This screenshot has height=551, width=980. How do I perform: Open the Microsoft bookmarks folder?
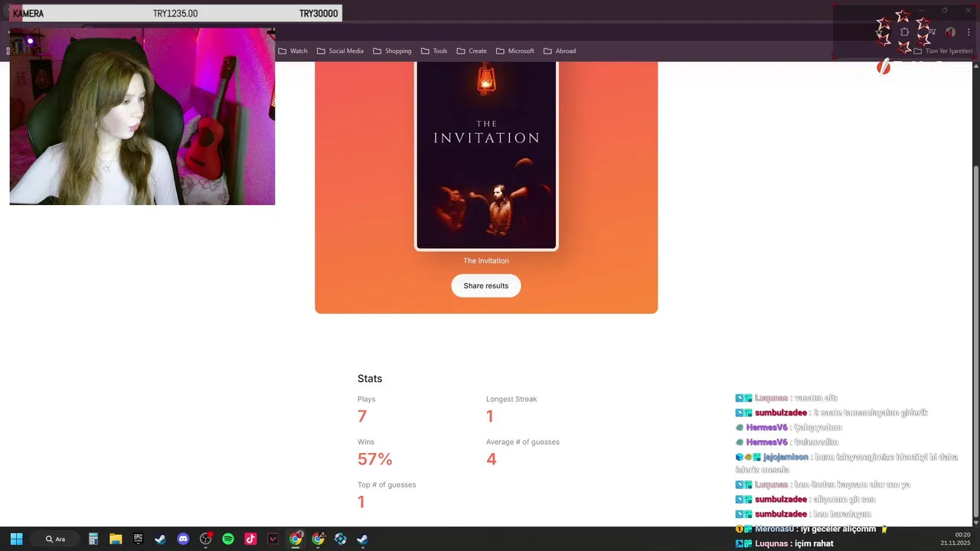point(514,51)
